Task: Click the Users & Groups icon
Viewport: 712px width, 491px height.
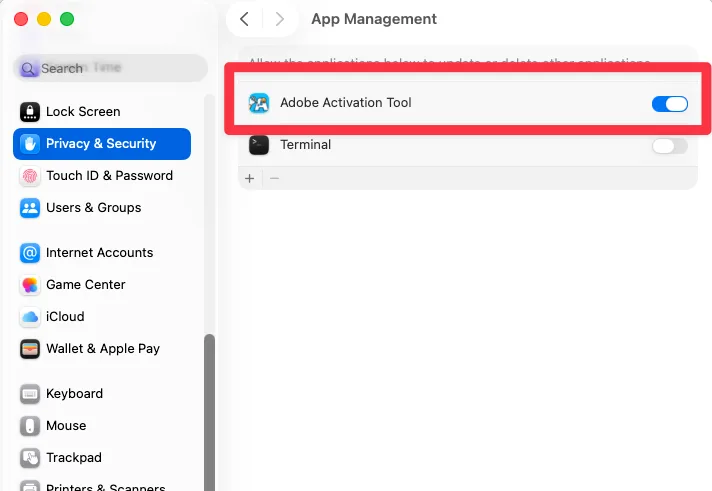Action: tap(30, 208)
